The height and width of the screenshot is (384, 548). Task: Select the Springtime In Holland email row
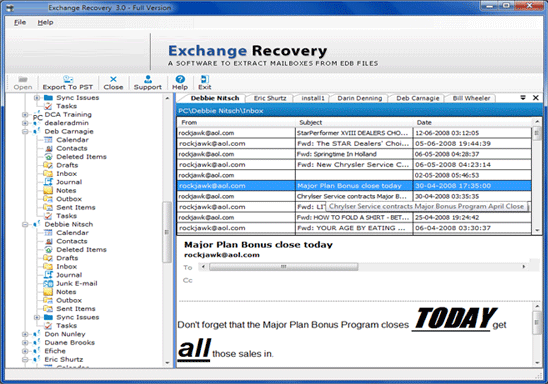[354, 154]
